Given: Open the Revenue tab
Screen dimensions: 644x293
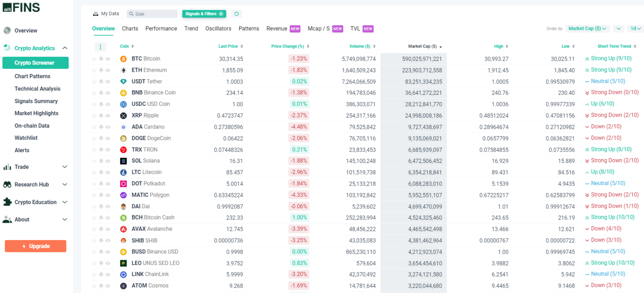Looking at the screenshot, I should (277, 28).
